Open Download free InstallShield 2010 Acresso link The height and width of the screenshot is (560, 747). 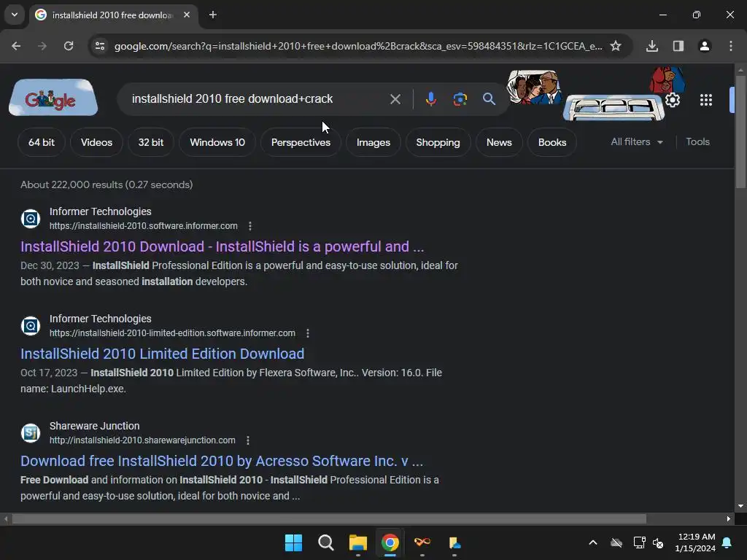point(222,461)
